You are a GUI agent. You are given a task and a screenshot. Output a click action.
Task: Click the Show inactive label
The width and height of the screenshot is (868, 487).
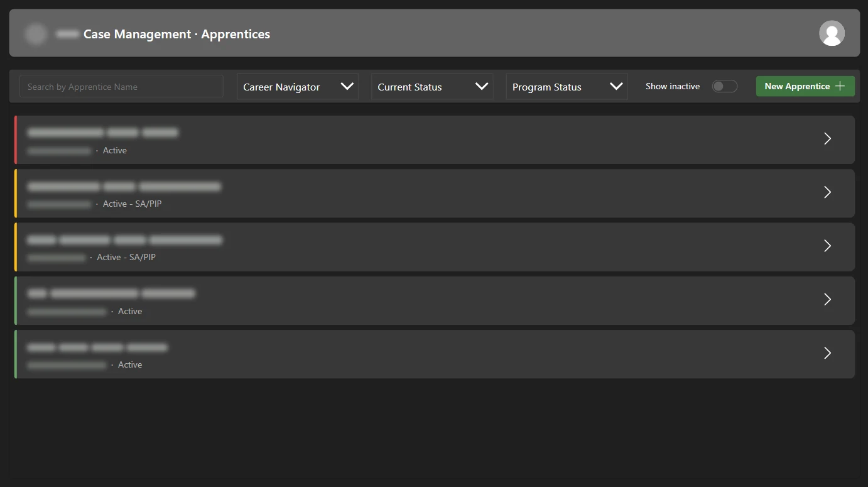(x=673, y=86)
